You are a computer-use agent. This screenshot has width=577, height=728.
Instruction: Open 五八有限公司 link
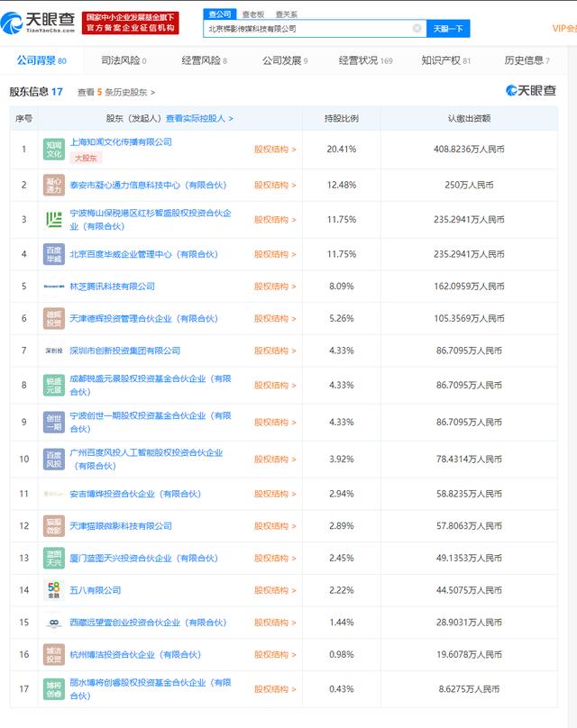[96, 590]
